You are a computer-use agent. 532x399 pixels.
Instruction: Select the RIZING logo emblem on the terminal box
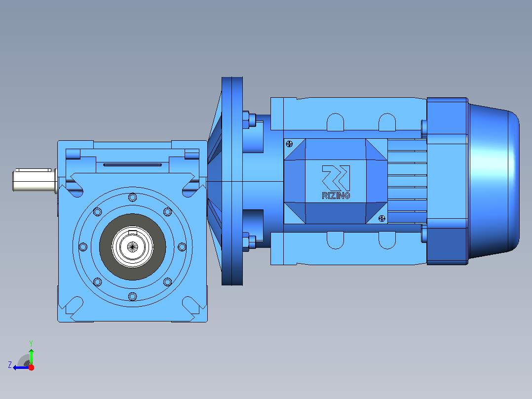point(336,178)
